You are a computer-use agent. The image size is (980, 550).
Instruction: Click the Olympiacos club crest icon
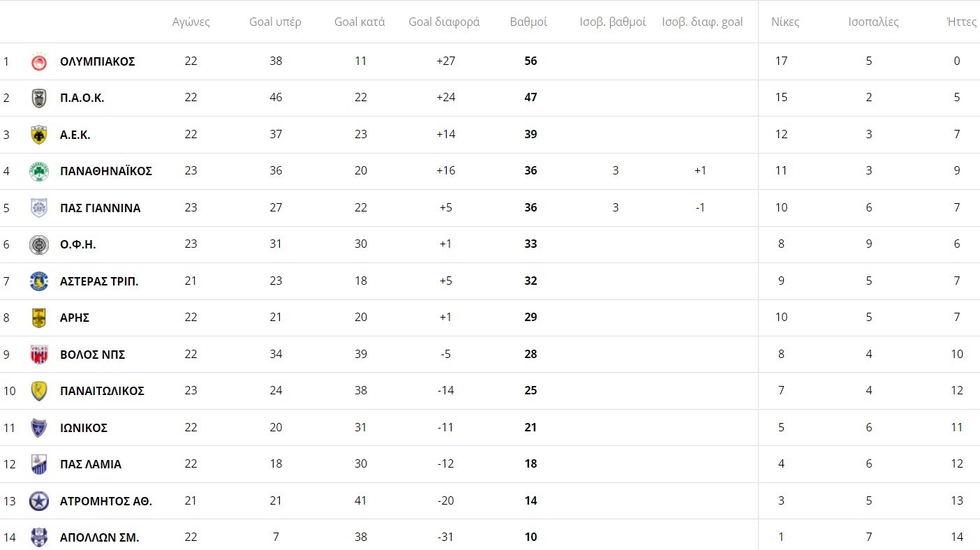[x=39, y=61]
